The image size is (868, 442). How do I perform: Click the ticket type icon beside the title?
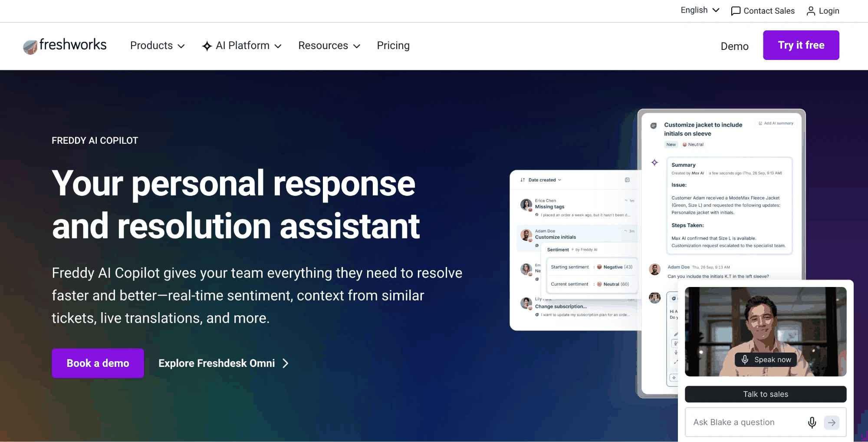pyautogui.click(x=654, y=125)
